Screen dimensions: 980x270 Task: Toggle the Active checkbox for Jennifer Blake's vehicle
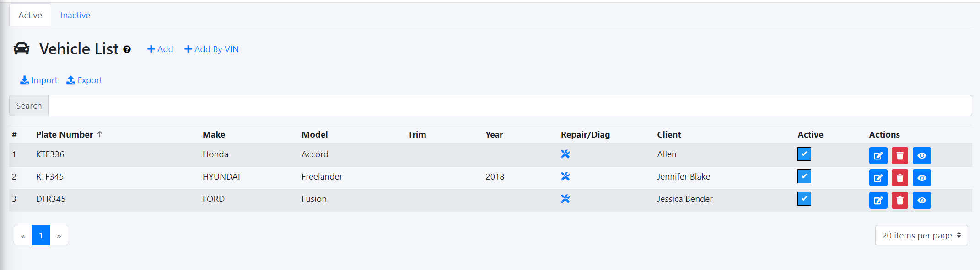(804, 176)
